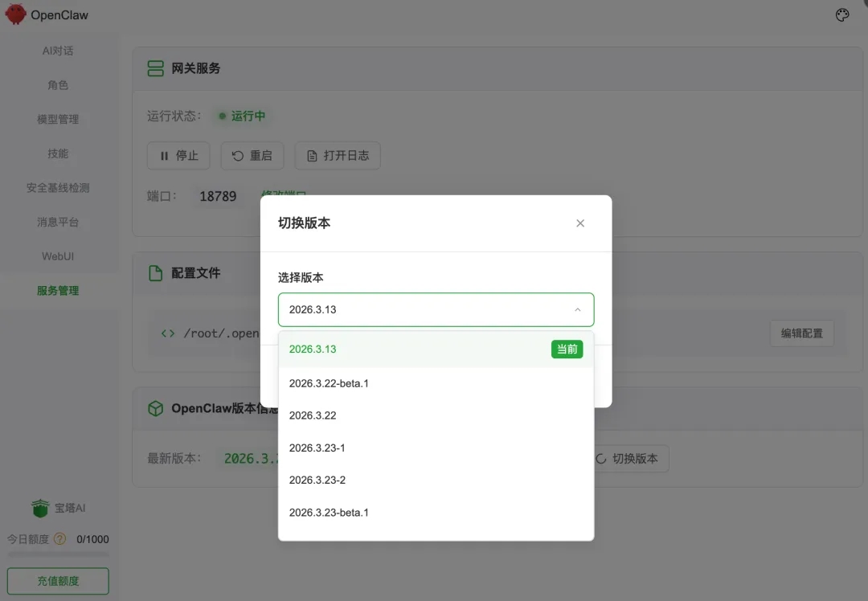Open 服务管理 in the sidebar
This screenshot has height=601, width=868.
click(x=58, y=290)
